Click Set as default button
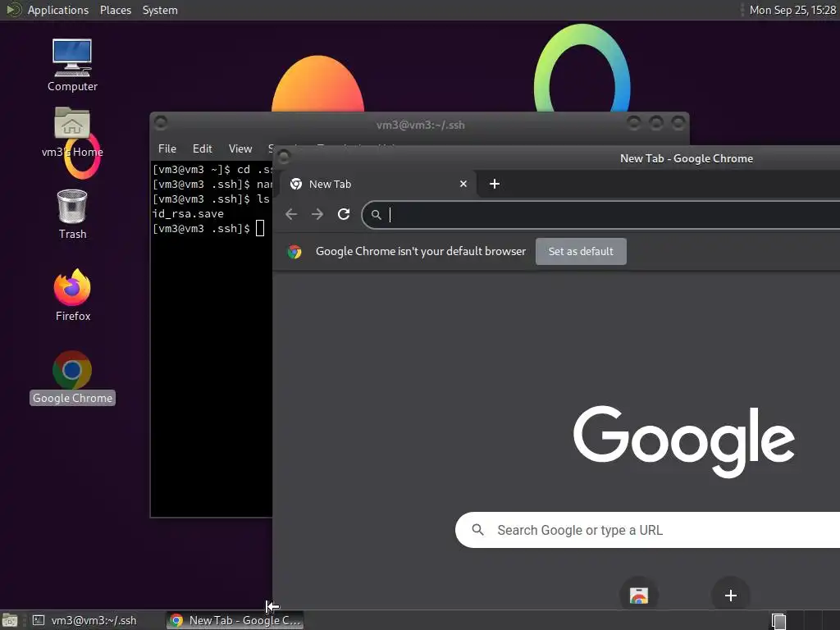 point(581,251)
